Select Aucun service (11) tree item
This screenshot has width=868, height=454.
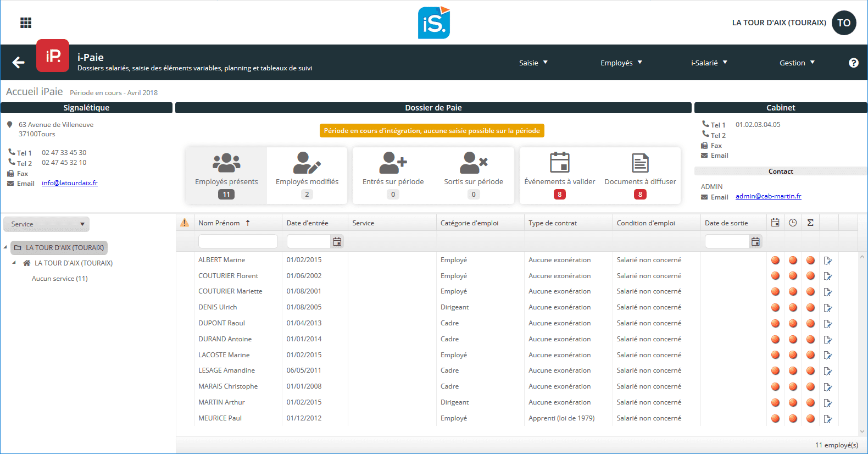[x=60, y=279]
